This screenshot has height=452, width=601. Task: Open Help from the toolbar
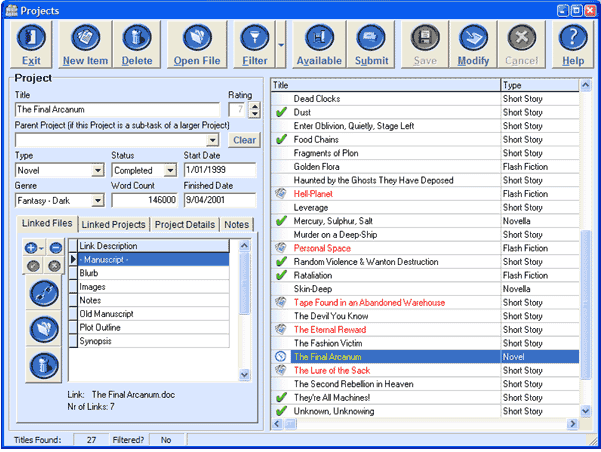tap(573, 45)
